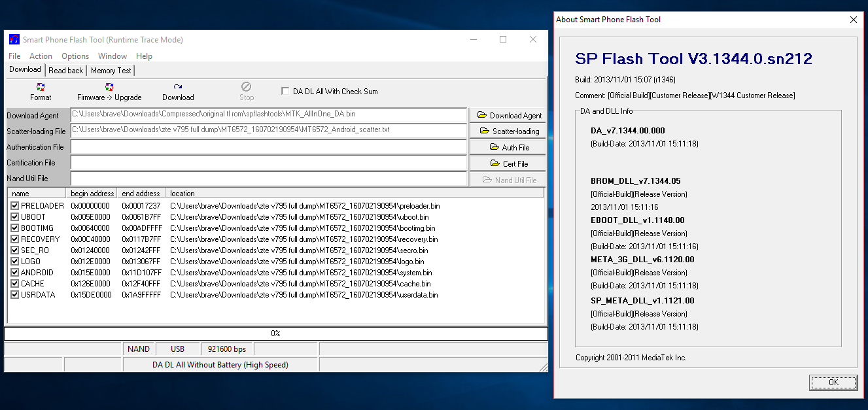Click the logo.bin file location

tap(297, 261)
